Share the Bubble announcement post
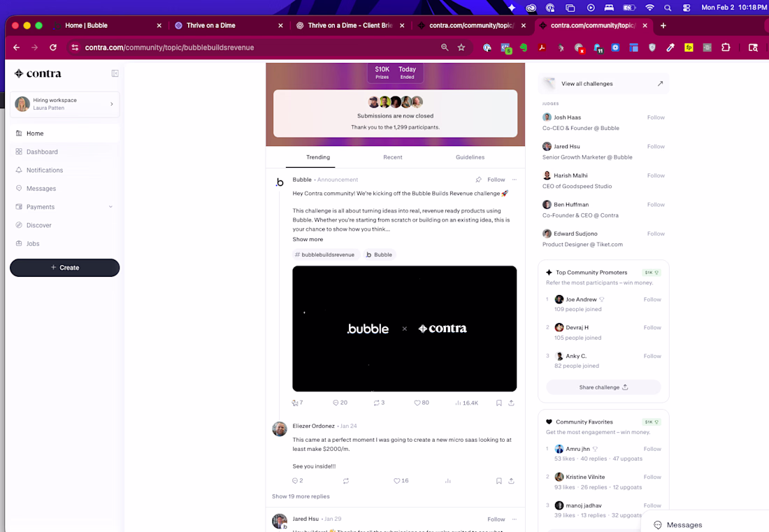Viewport: 769px width, 532px height. click(x=511, y=403)
